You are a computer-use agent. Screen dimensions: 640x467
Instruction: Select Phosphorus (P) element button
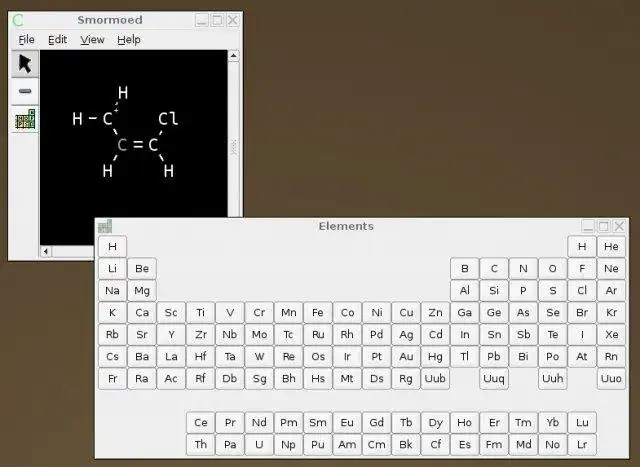[523, 291]
